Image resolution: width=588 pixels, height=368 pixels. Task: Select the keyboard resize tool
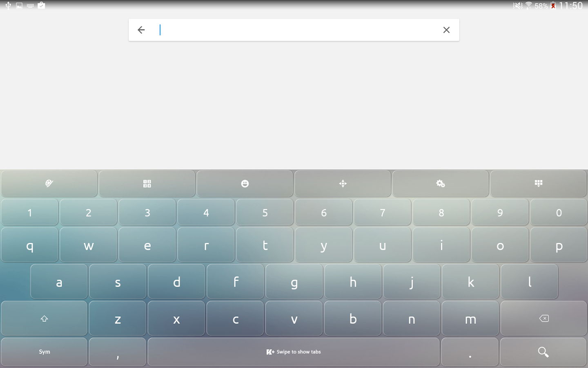(x=343, y=184)
